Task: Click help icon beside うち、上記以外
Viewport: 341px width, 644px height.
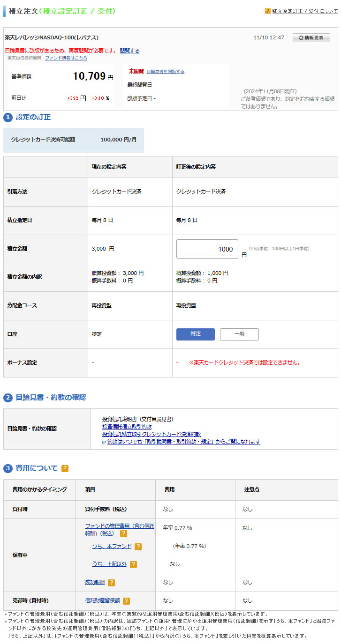Action: pyautogui.click(x=133, y=564)
